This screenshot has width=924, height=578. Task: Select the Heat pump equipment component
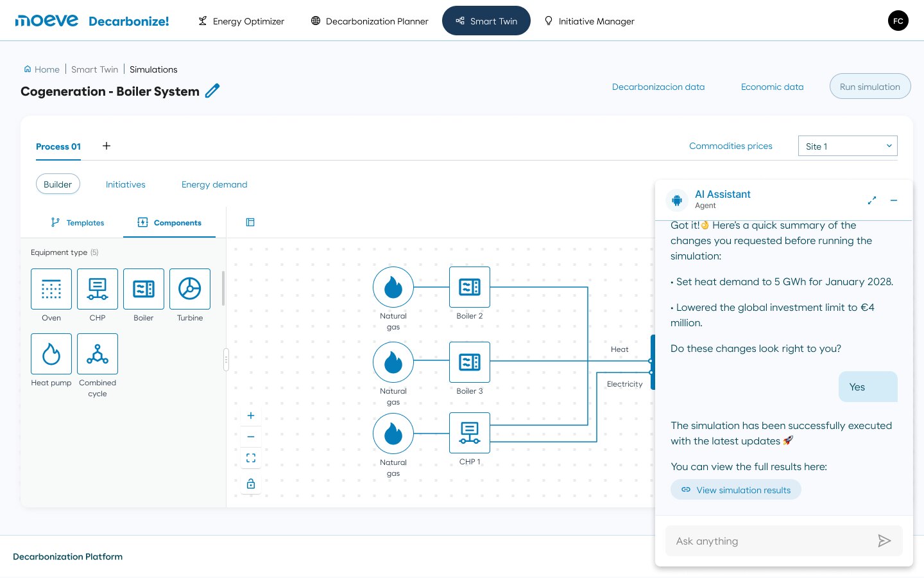pos(51,354)
